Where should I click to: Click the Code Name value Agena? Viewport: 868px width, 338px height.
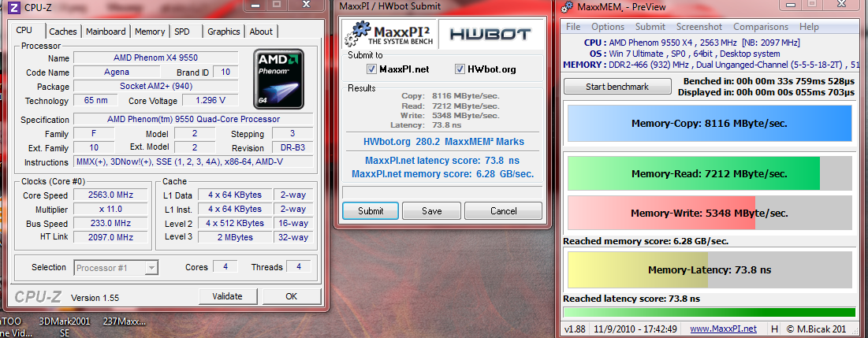point(117,72)
